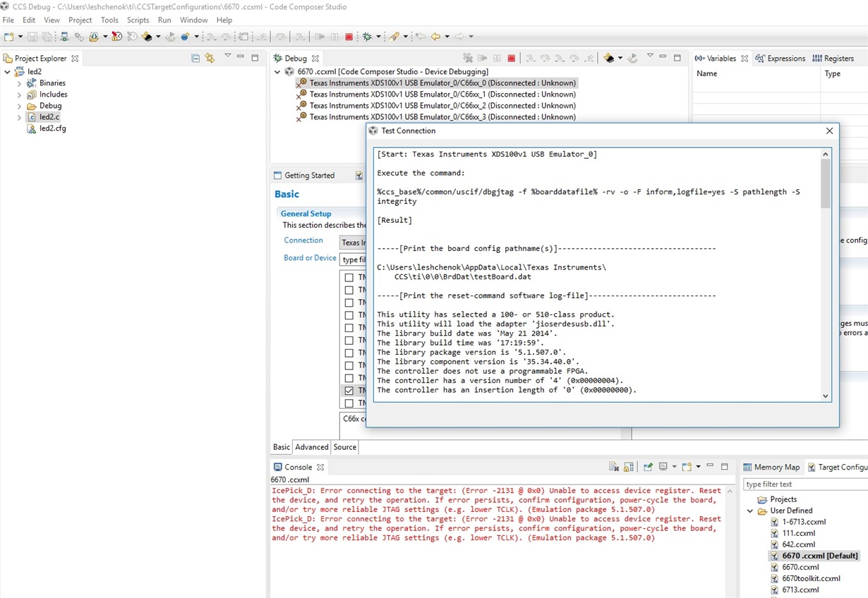Click the green Debug bug icon in main toolbar
868x598 pixels.
point(367,37)
